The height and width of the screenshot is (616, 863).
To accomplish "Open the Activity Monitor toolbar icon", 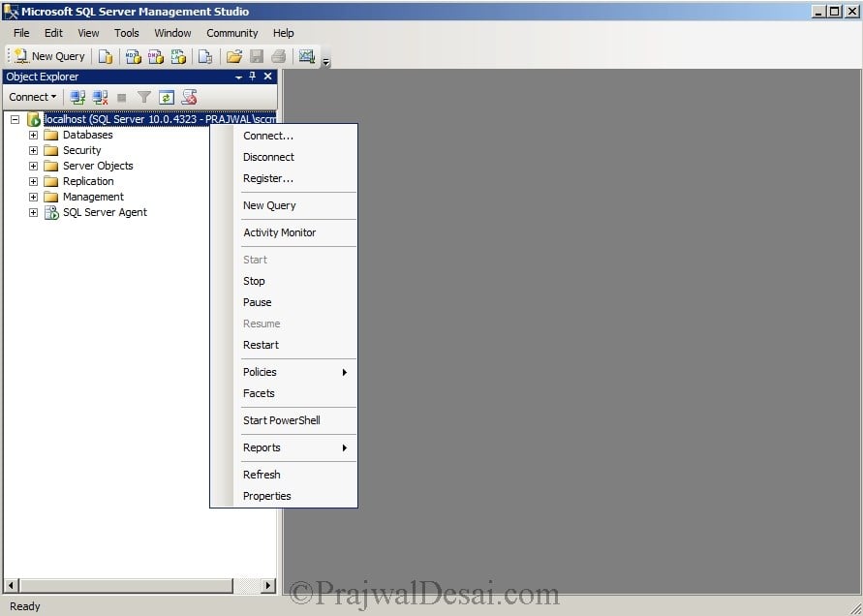I will [307, 56].
